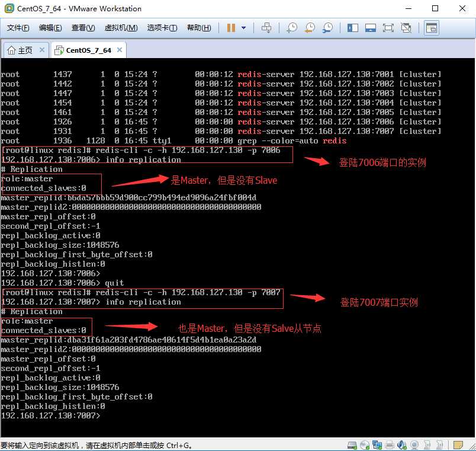Click the redis-server 7001 process row
This screenshot has height=451, width=476.
point(221,74)
